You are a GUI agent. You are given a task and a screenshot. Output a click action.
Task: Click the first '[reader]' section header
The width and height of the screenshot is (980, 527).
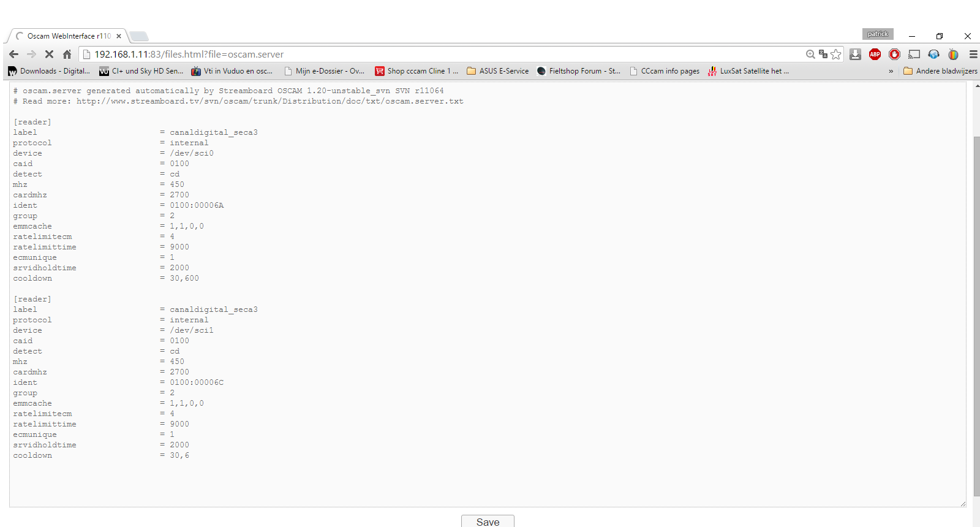[x=32, y=122]
